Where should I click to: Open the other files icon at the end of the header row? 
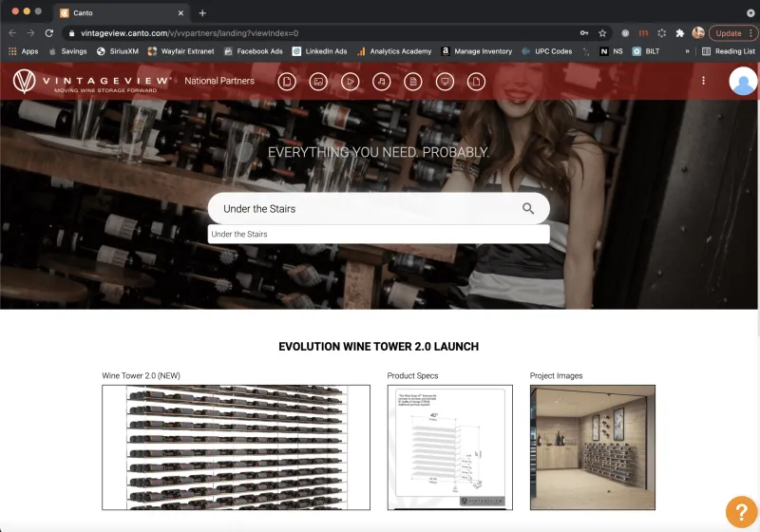coord(476,82)
